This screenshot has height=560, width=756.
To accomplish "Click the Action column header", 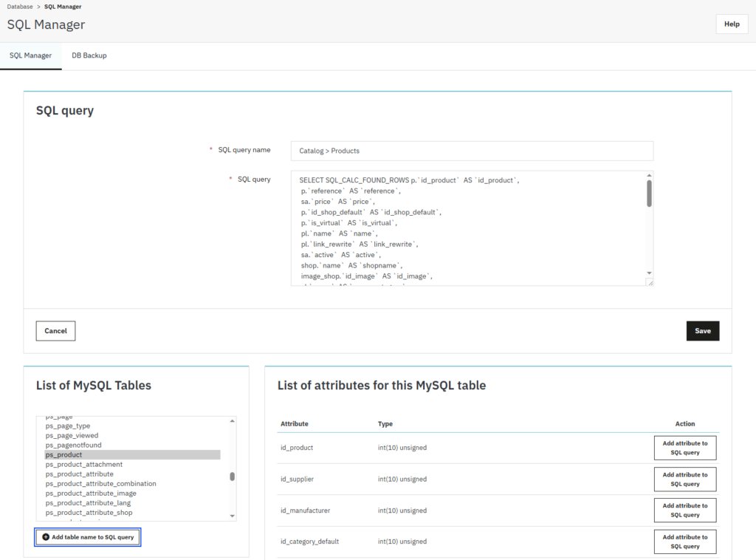I will 684,424.
